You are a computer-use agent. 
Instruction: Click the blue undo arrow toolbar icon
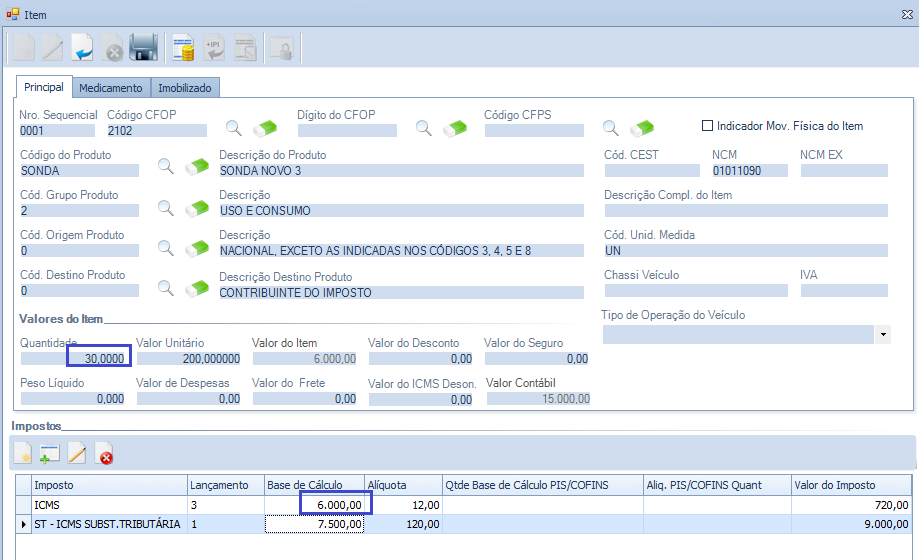coord(83,47)
